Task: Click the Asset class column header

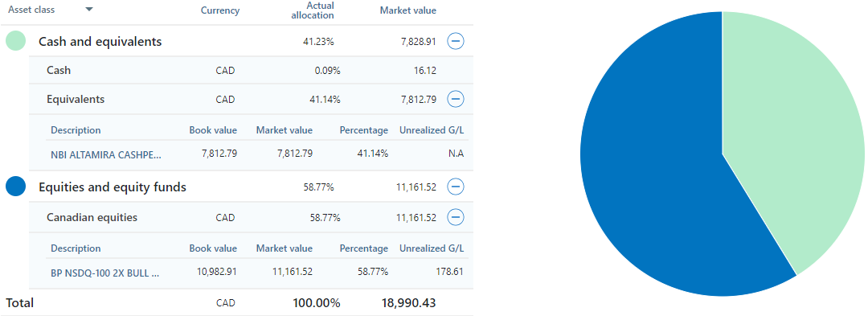Action: coord(31,10)
